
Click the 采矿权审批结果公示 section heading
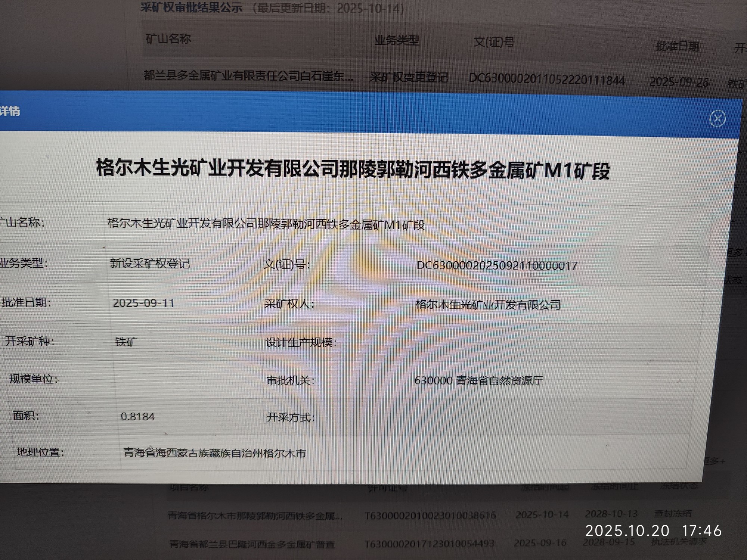(x=191, y=7)
